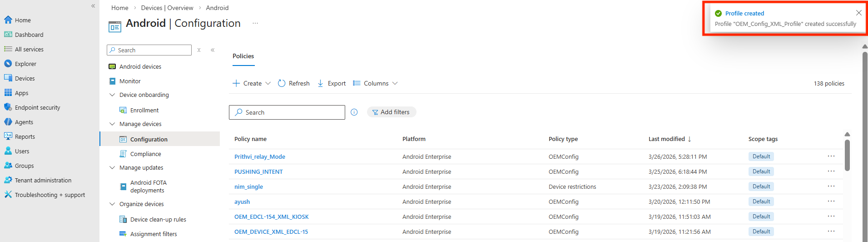Open the PUSHING_INTENT policy link
Viewport: 868px width, 242px height.
[x=258, y=172]
